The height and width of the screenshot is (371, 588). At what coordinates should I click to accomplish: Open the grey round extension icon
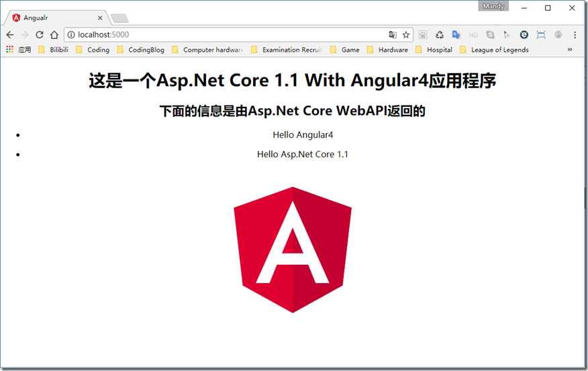pyautogui.click(x=558, y=35)
